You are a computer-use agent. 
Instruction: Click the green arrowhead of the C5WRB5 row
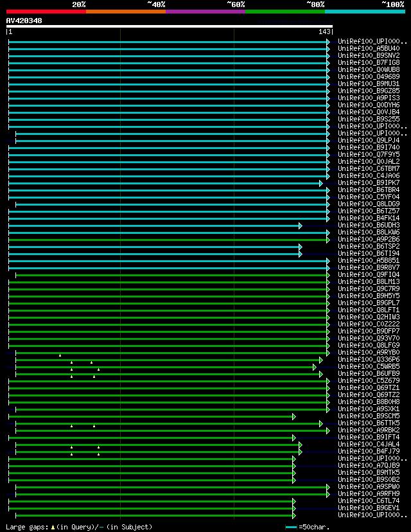point(315,367)
